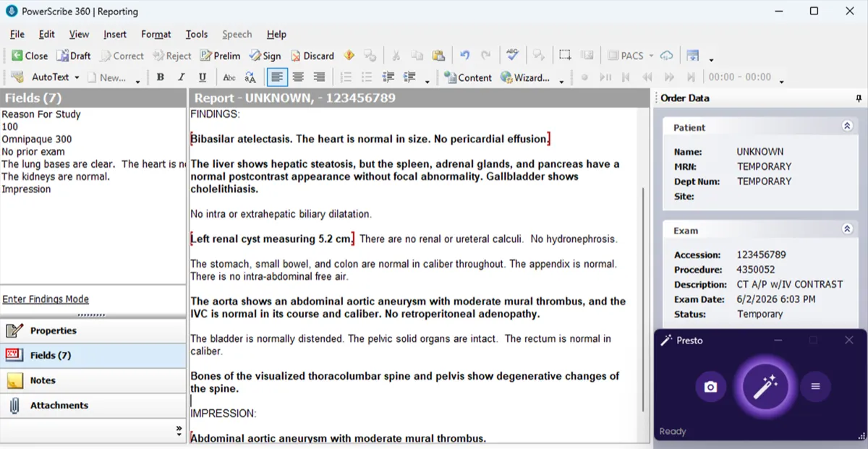
Task: Click the aA font size icon
Action: pyautogui.click(x=250, y=77)
